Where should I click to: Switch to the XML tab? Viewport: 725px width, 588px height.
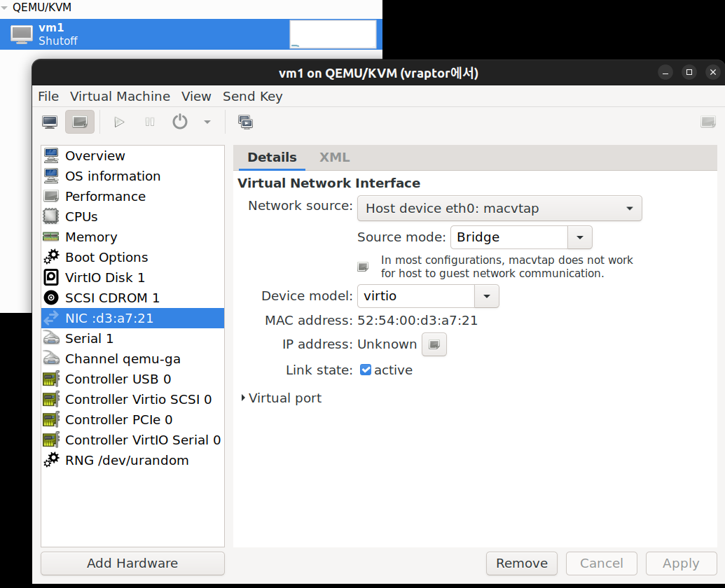click(x=334, y=157)
